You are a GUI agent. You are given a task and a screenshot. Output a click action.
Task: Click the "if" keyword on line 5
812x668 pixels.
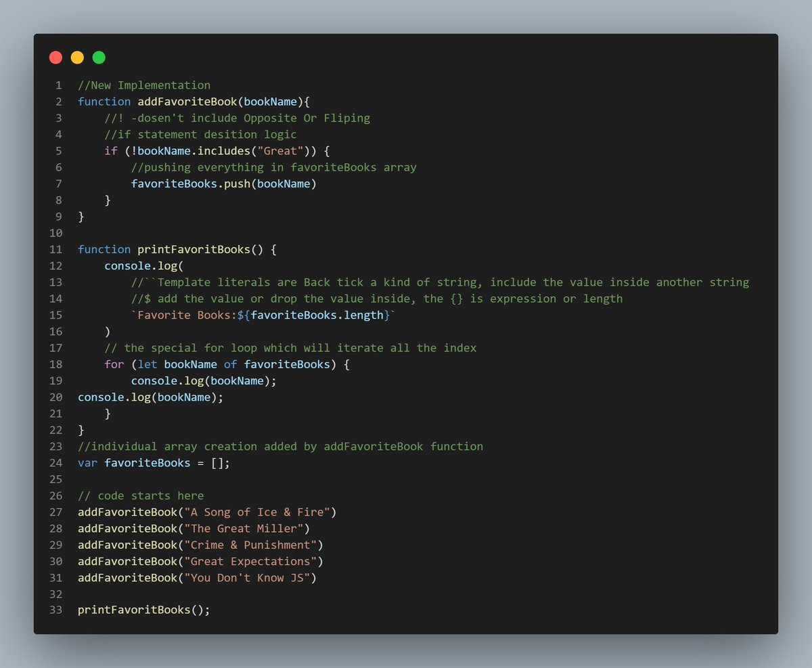[x=111, y=151]
